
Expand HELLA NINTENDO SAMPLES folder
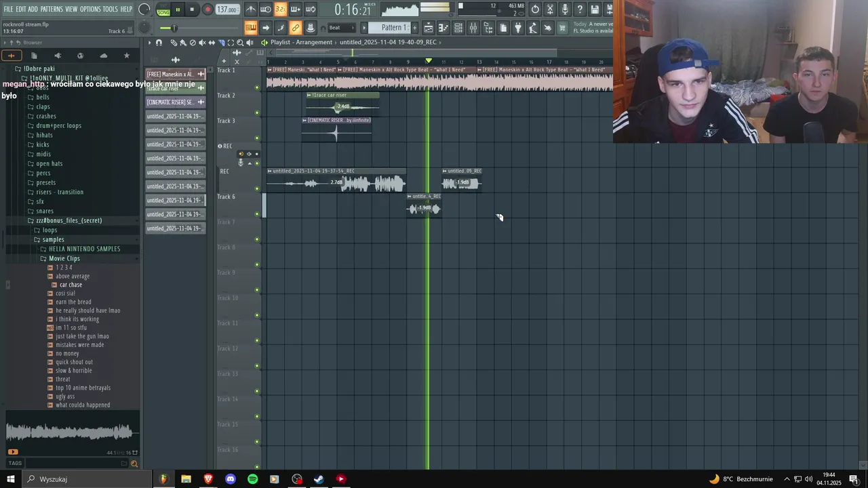(84, 249)
